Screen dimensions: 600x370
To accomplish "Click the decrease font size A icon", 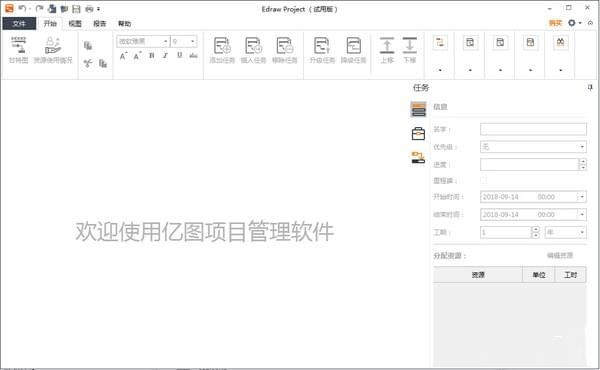I will pyautogui.click(x=137, y=56).
